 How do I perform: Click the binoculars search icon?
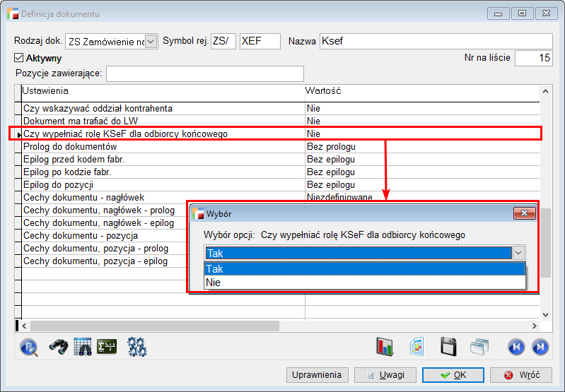pyautogui.click(x=57, y=347)
